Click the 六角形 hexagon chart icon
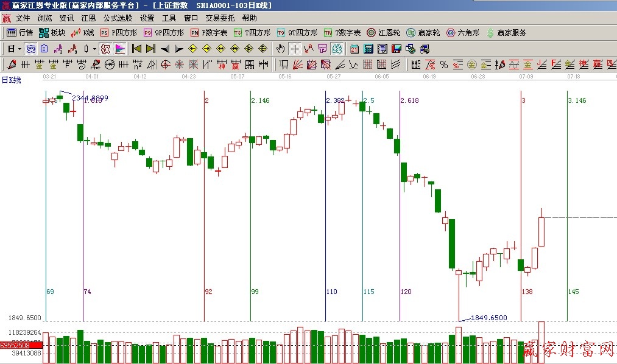 [x=462, y=33]
